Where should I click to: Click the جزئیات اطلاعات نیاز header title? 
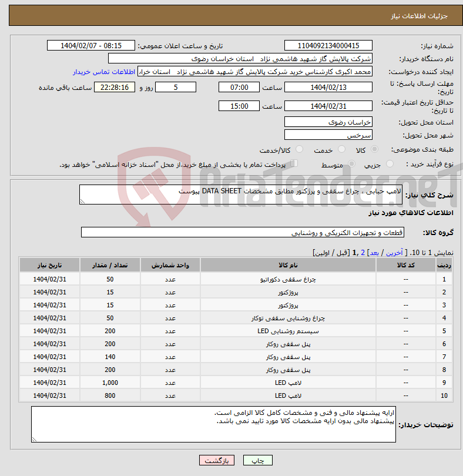click(x=419, y=16)
